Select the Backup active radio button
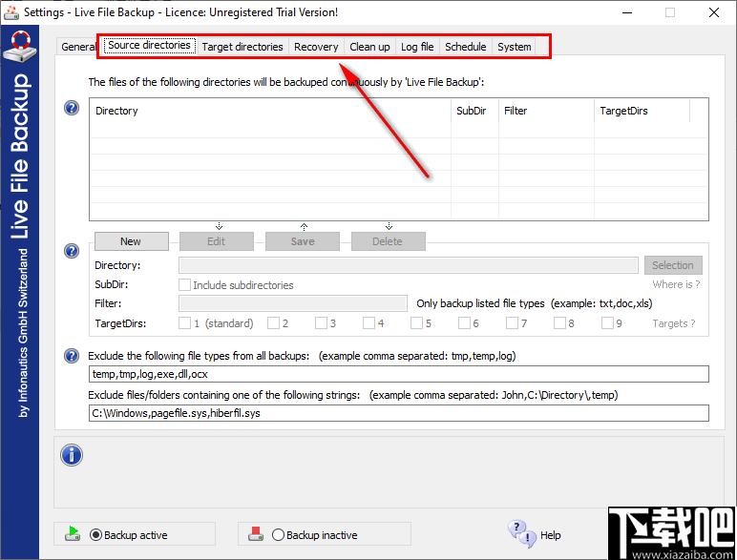The image size is (737, 560). tap(95, 534)
